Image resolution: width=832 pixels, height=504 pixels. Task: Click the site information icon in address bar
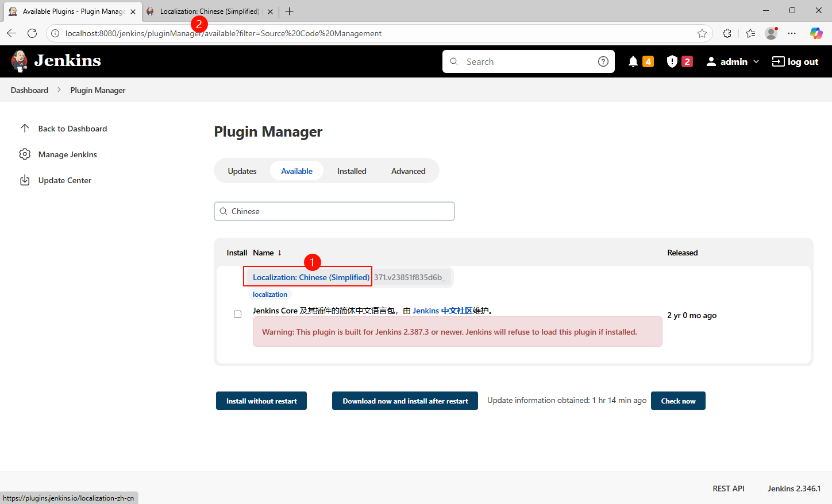coord(55,33)
